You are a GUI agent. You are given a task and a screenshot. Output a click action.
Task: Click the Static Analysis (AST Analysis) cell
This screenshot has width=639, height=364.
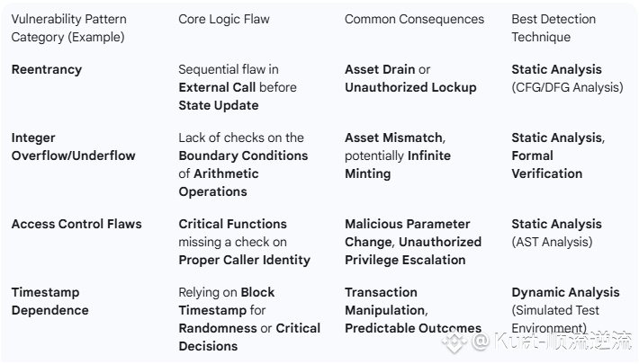(x=557, y=233)
